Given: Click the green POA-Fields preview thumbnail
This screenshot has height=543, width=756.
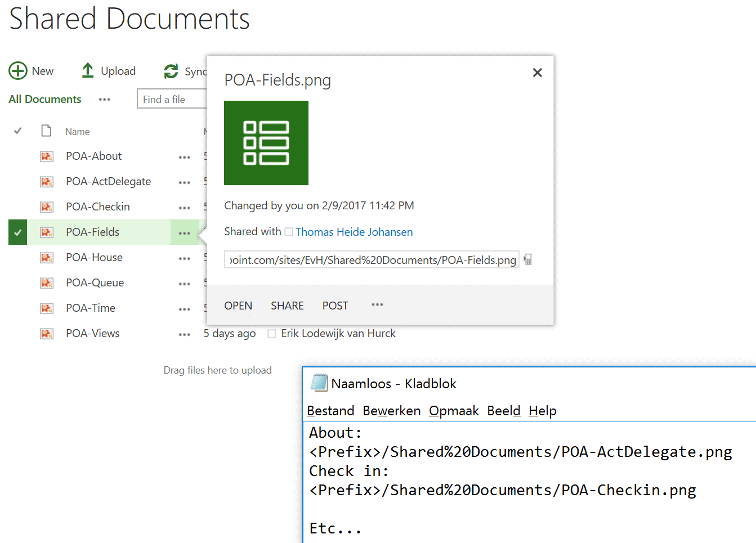Looking at the screenshot, I should point(266,143).
